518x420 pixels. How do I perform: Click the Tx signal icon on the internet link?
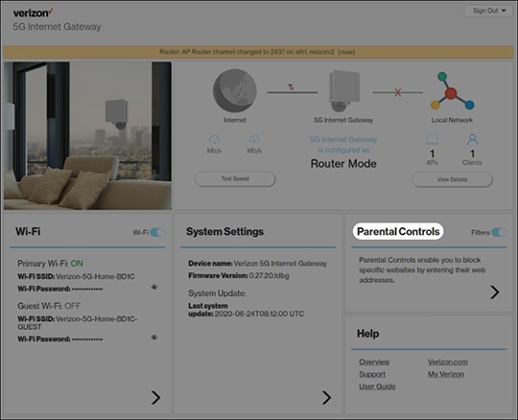291,87
